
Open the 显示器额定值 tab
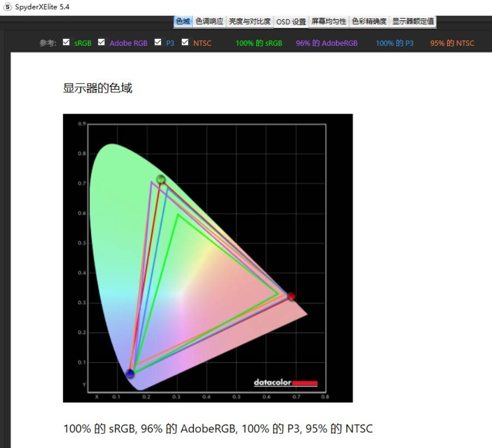(x=413, y=21)
